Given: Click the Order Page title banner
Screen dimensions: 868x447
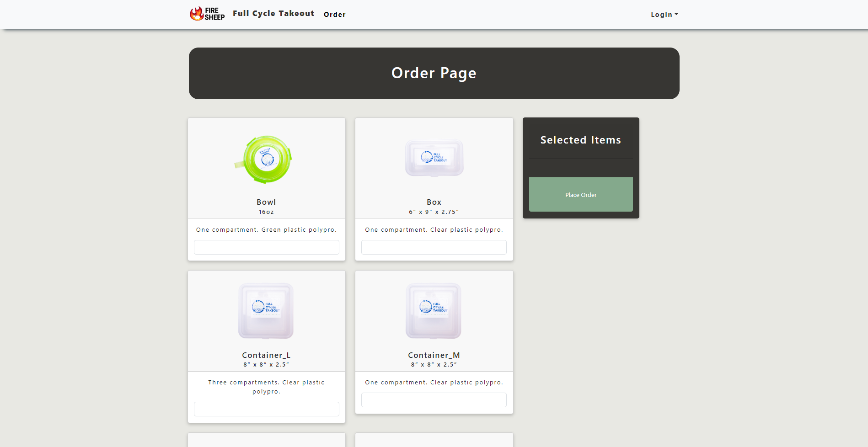Looking at the screenshot, I should (x=434, y=73).
